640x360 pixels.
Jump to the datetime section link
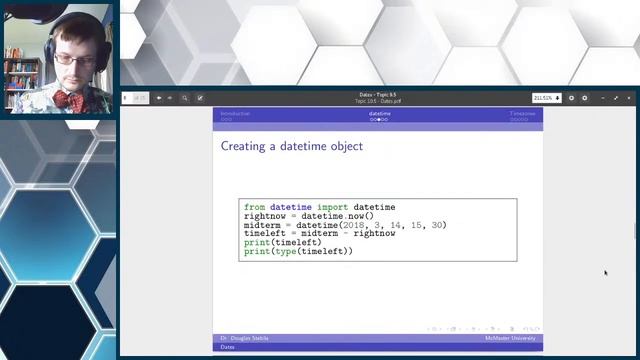click(x=380, y=113)
